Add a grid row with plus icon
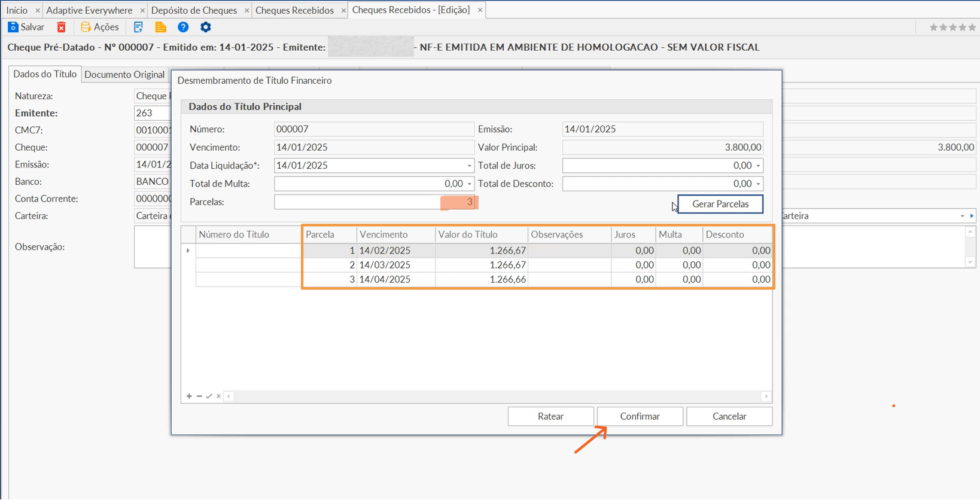Viewport: 980px width, 500px height. click(189, 396)
